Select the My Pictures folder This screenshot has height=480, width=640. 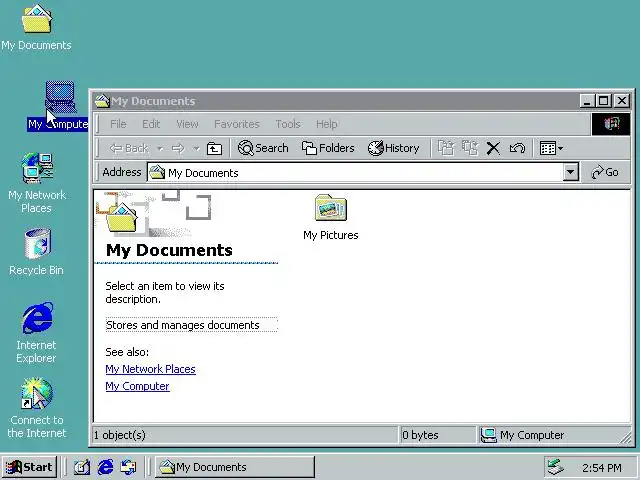(331, 217)
